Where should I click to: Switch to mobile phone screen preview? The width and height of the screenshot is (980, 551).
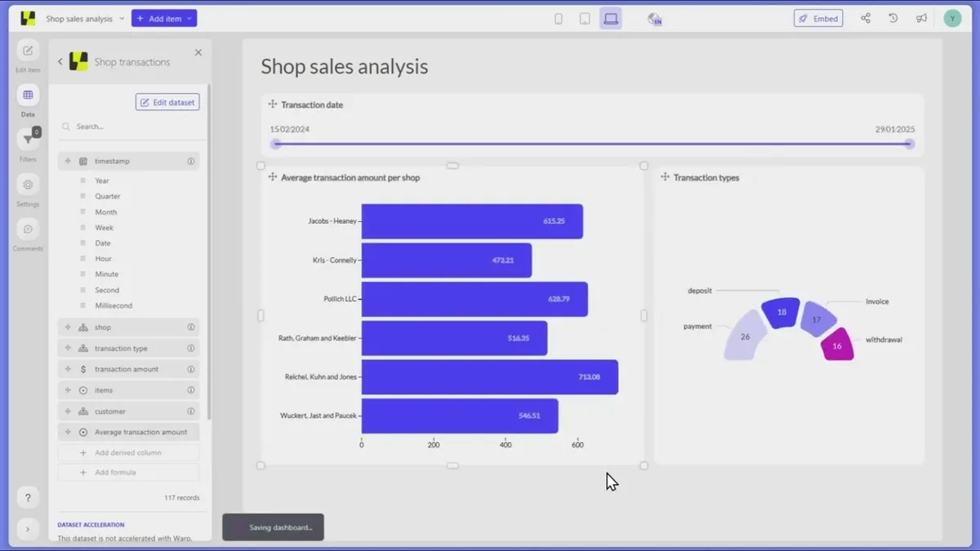tap(559, 19)
